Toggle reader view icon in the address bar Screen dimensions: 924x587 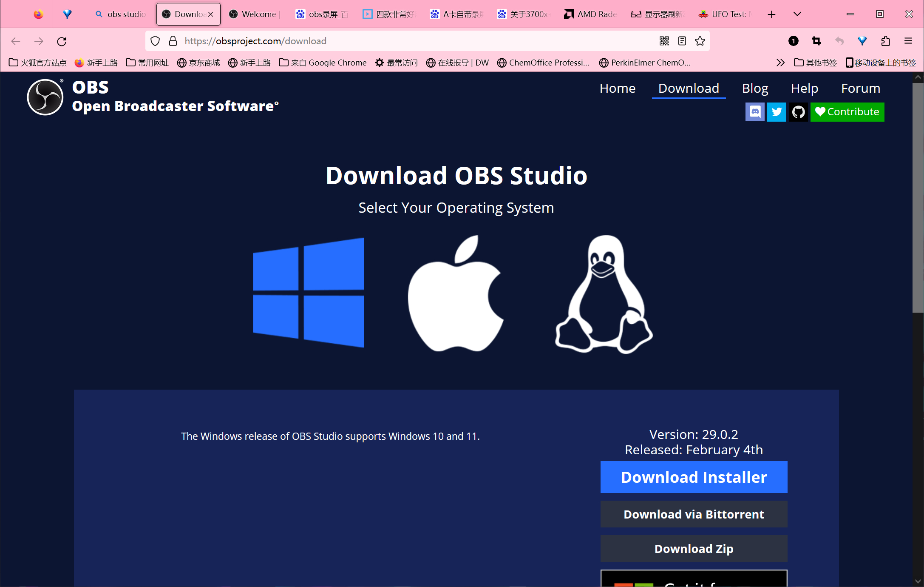[682, 41]
